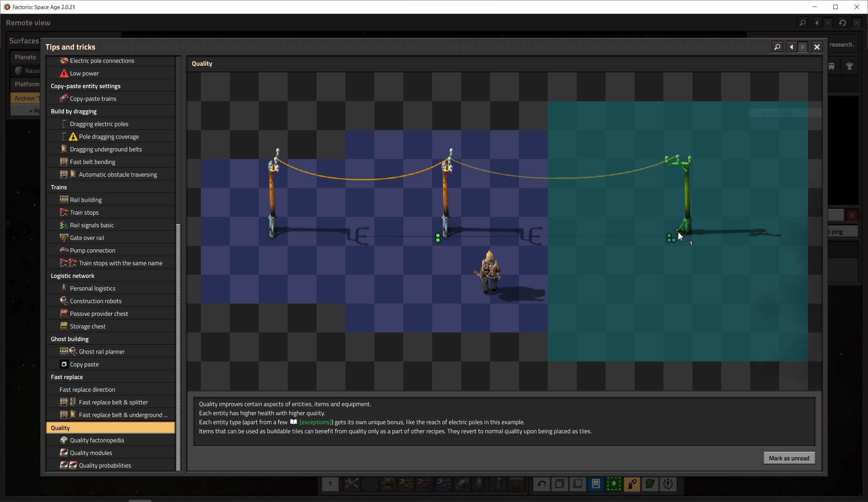Click the undo arrow in shortcut bar
This screenshot has height=502, width=868.
coord(542,484)
